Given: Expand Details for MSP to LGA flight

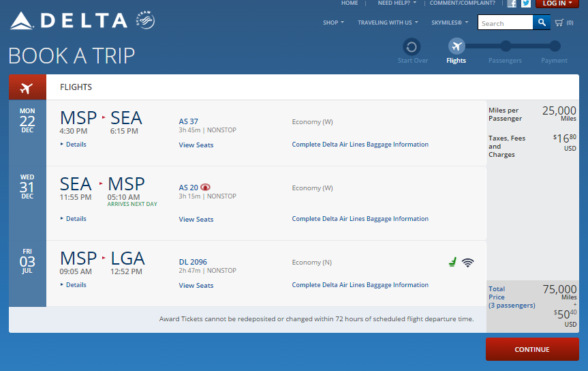Looking at the screenshot, I should 73,284.
